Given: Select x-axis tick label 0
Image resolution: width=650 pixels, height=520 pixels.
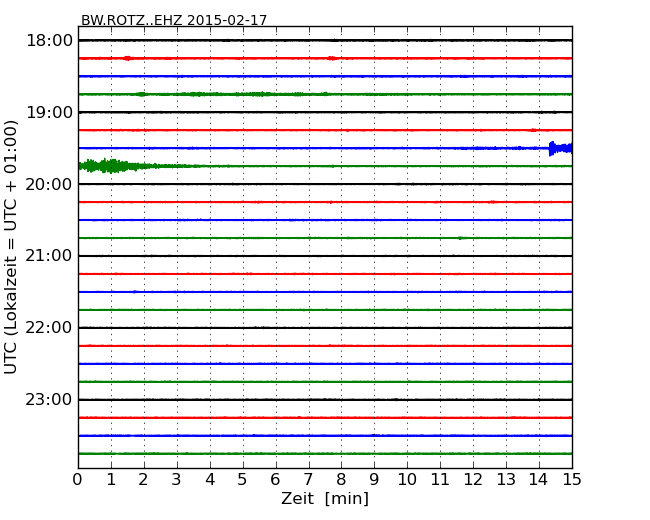Looking at the screenshot, I should click(78, 480).
